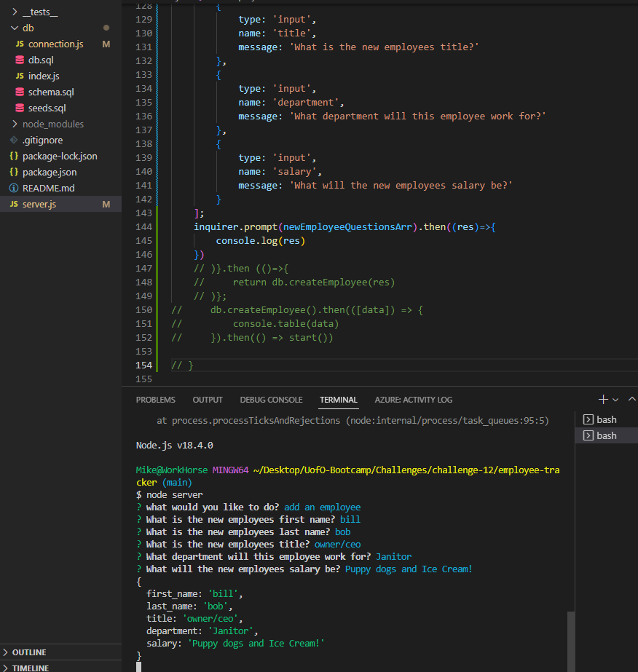Open db.sql file

point(41,60)
